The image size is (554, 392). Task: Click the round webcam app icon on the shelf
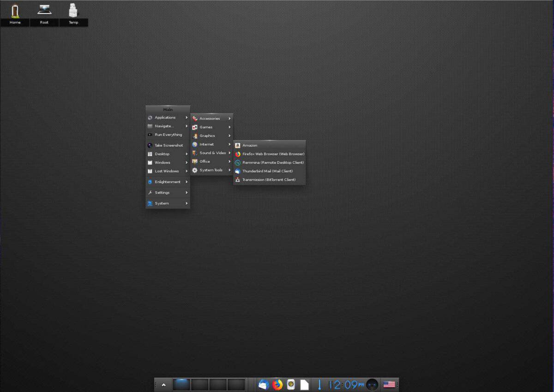(290, 384)
